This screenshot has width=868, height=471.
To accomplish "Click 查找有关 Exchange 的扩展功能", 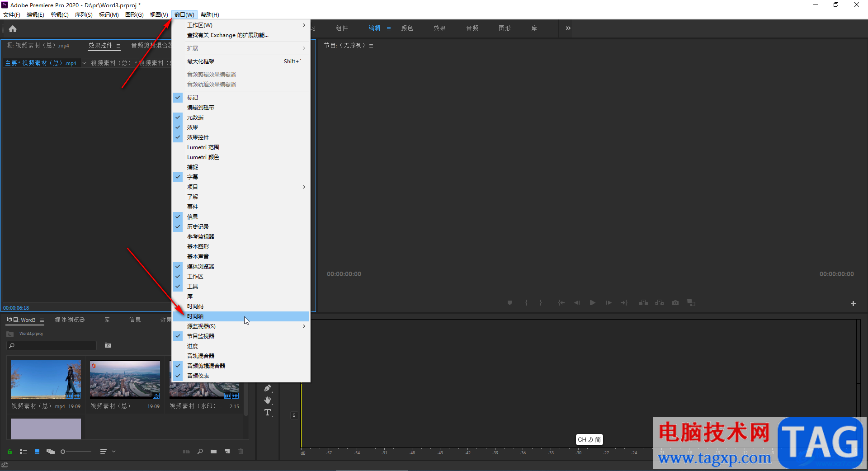I will [241, 35].
